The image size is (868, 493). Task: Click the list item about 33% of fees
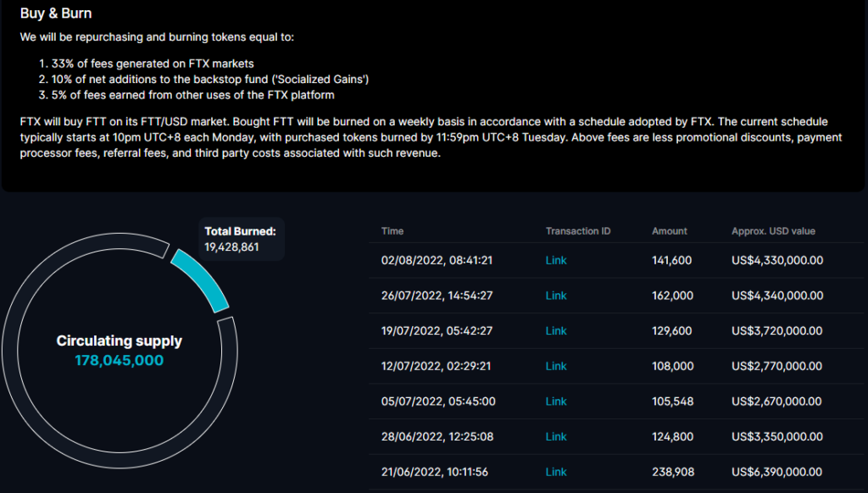tap(146, 64)
